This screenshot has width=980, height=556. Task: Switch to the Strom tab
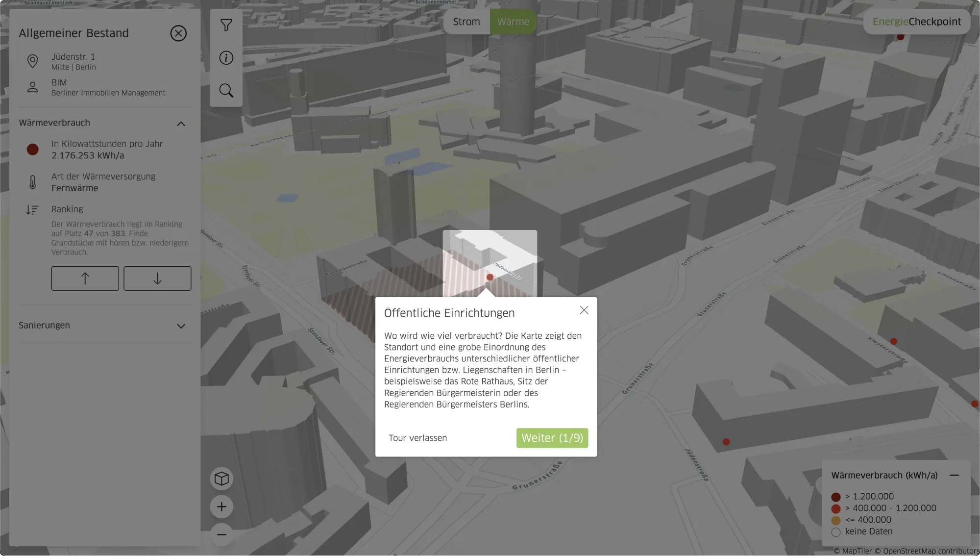466,22
